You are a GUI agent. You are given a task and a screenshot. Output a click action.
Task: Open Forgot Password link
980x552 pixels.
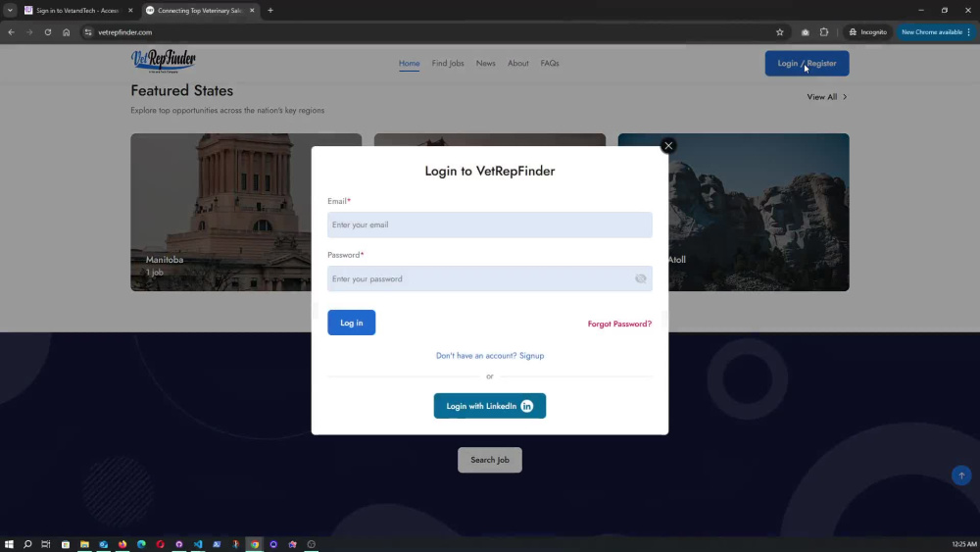coord(619,324)
